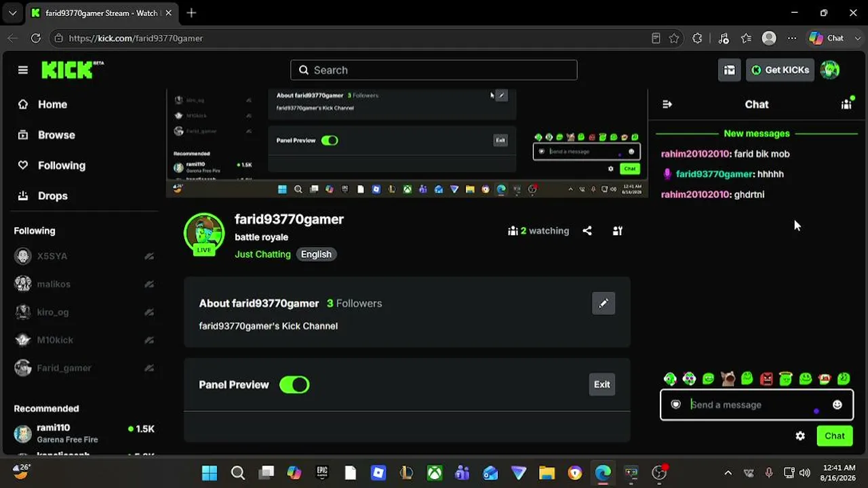The image size is (868, 488).
Task: Send message with green Chat button
Action: point(835,436)
